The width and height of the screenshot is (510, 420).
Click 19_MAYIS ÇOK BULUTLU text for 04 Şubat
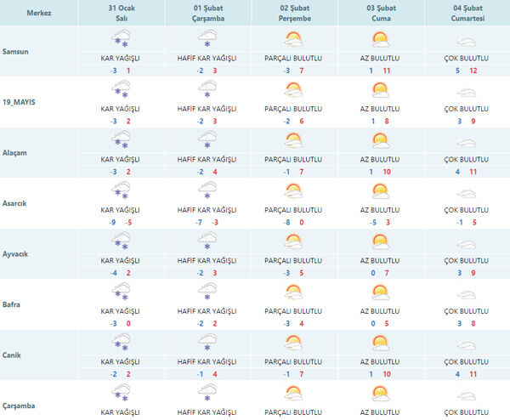click(x=467, y=109)
